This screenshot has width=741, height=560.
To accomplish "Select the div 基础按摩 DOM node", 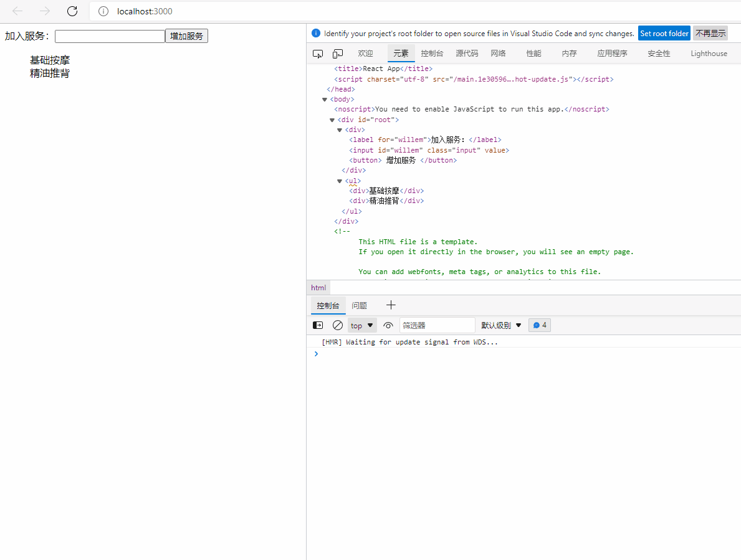I will tap(386, 191).
